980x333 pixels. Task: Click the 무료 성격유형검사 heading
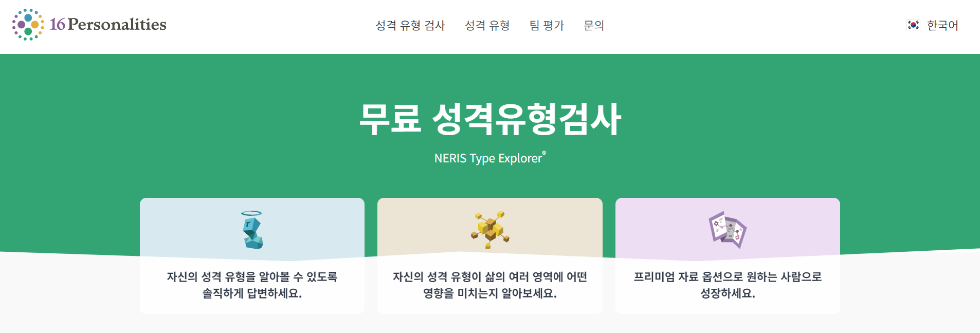point(489,120)
